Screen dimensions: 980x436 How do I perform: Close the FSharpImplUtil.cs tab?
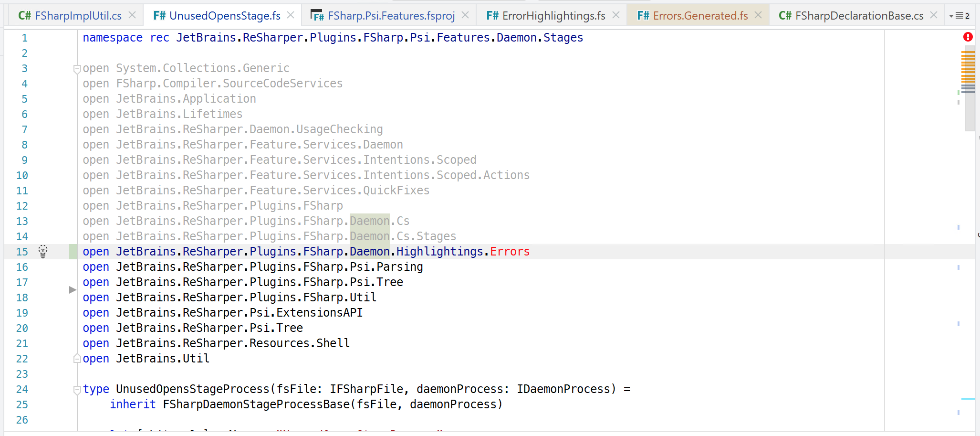click(x=132, y=15)
